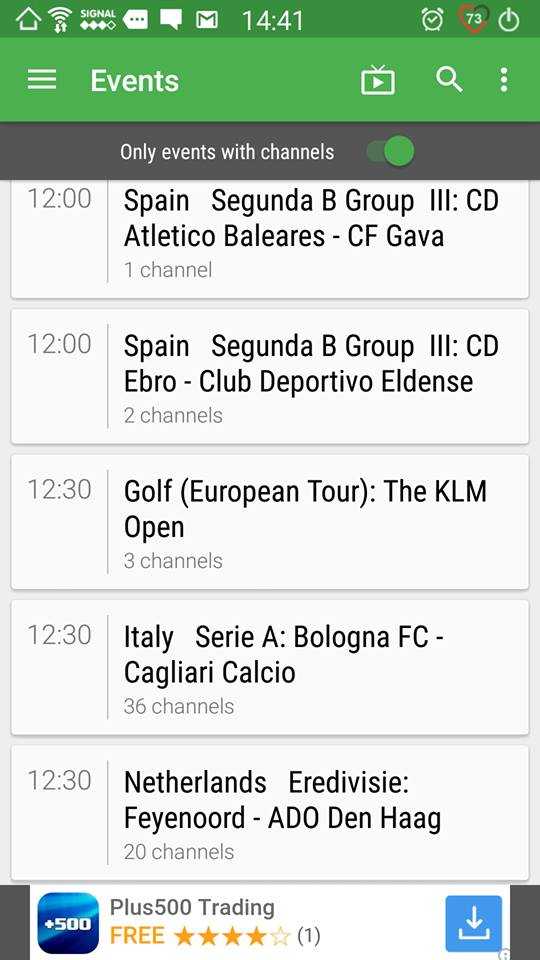Click the Plus500 Trading ad title

192,907
